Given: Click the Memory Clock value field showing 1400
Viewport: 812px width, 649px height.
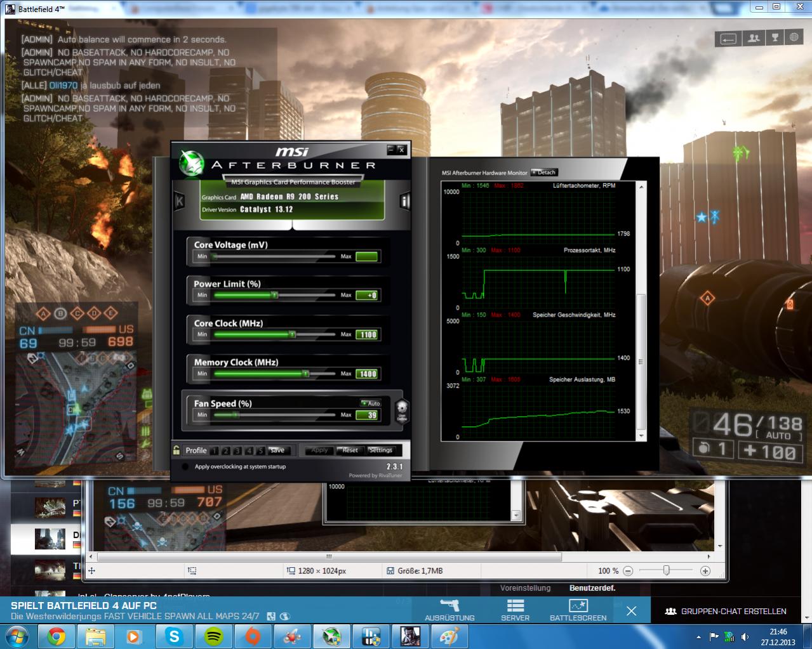Looking at the screenshot, I should (368, 374).
